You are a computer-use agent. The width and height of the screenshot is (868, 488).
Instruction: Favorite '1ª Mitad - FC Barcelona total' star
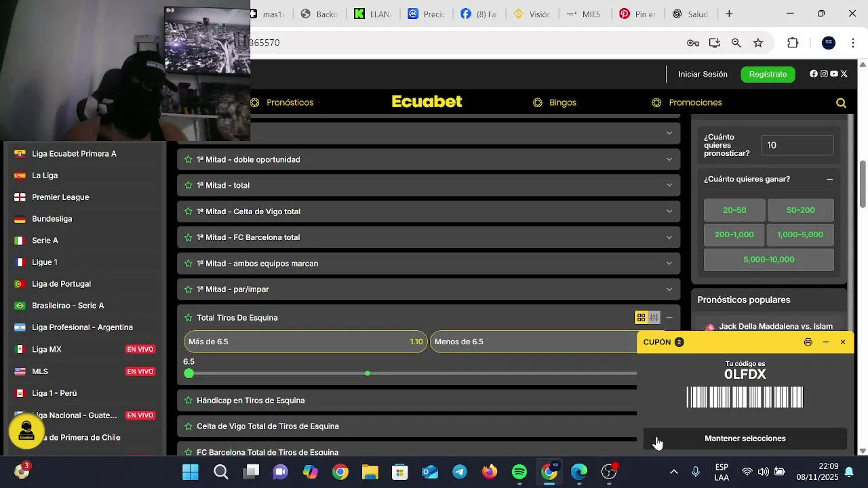(189, 237)
